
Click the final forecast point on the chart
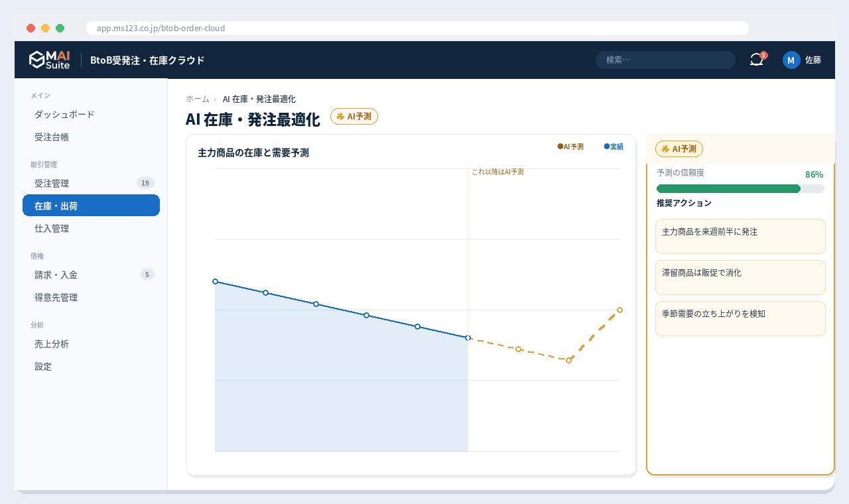coord(620,310)
